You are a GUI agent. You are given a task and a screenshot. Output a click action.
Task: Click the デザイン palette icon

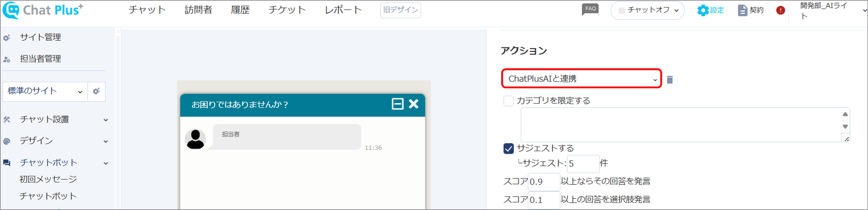pyautogui.click(x=7, y=141)
